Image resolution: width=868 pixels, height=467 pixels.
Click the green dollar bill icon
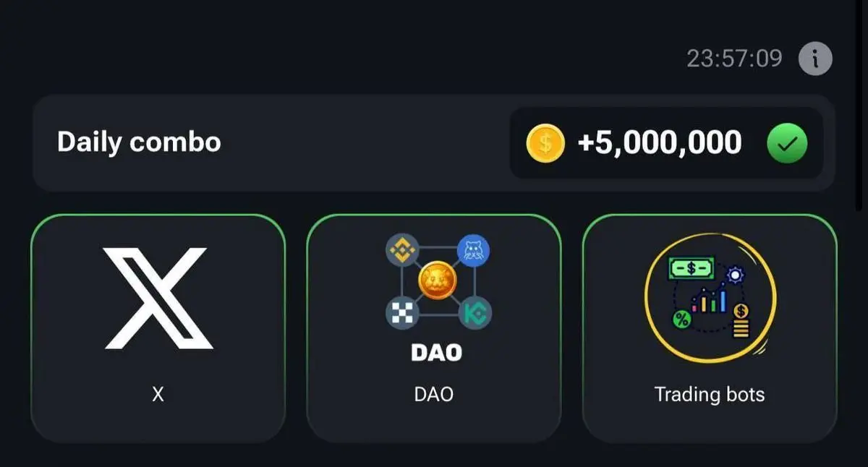tap(692, 269)
